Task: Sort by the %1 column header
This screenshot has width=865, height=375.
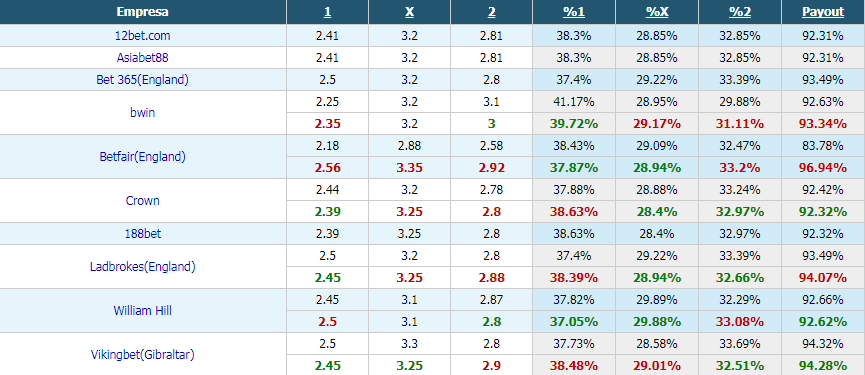Action: coord(574,12)
